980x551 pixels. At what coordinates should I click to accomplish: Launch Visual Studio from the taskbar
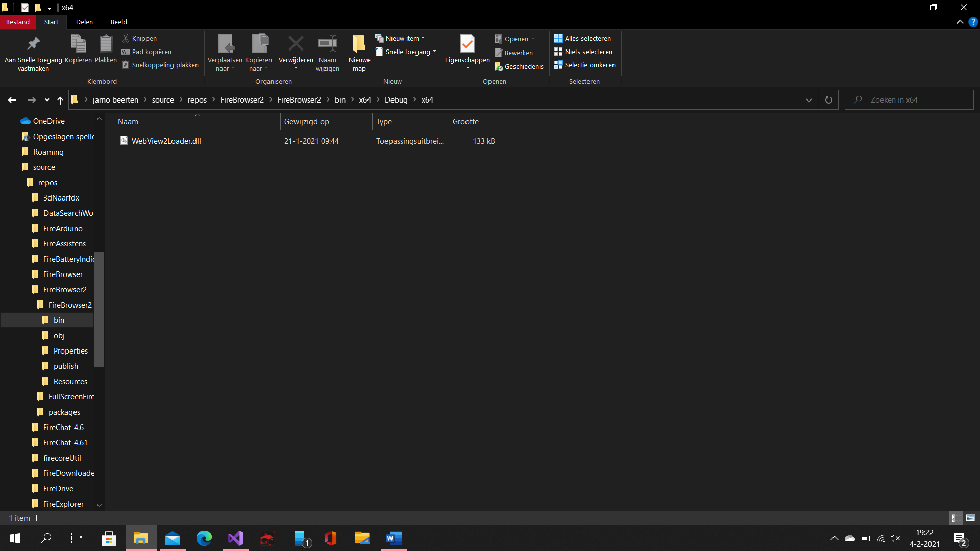pyautogui.click(x=235, y=538)
